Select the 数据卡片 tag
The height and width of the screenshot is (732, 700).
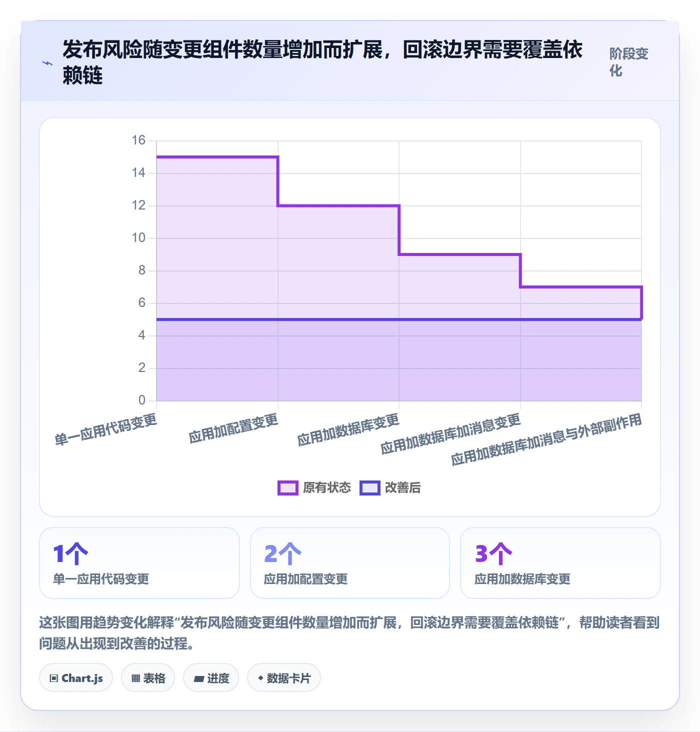point(284,678)
